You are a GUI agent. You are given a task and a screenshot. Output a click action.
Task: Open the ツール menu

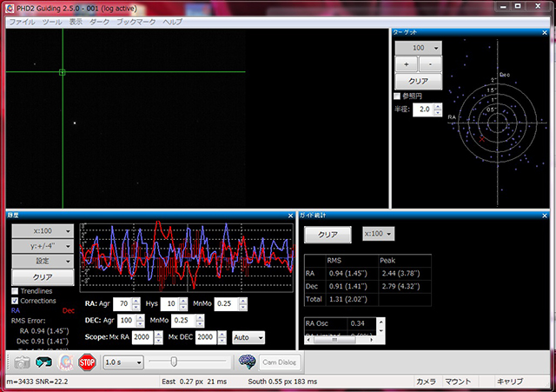click(x=52, y=22)
